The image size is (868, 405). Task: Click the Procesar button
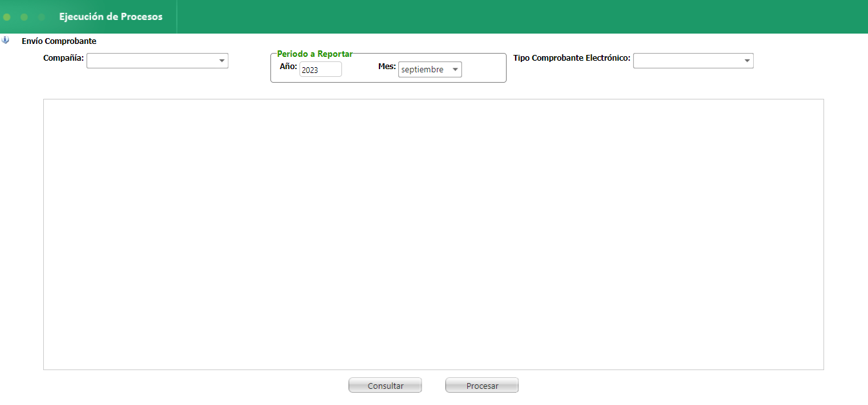pyautogui.click(x=482, y=386)
